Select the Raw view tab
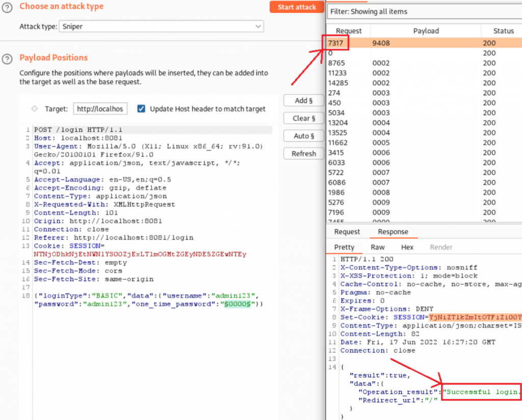This screenshot has width=522, height=420. tap(378, 247)
